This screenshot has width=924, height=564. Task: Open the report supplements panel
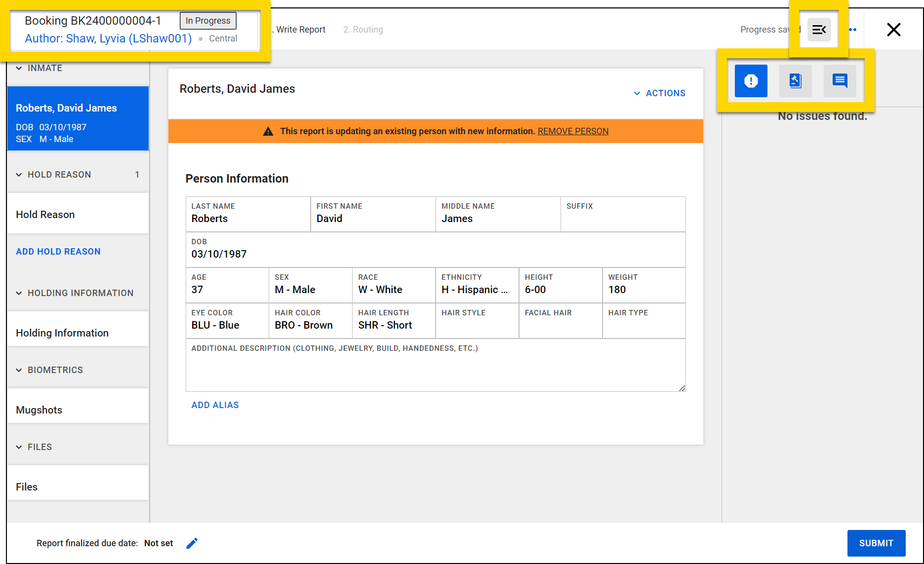795,80
